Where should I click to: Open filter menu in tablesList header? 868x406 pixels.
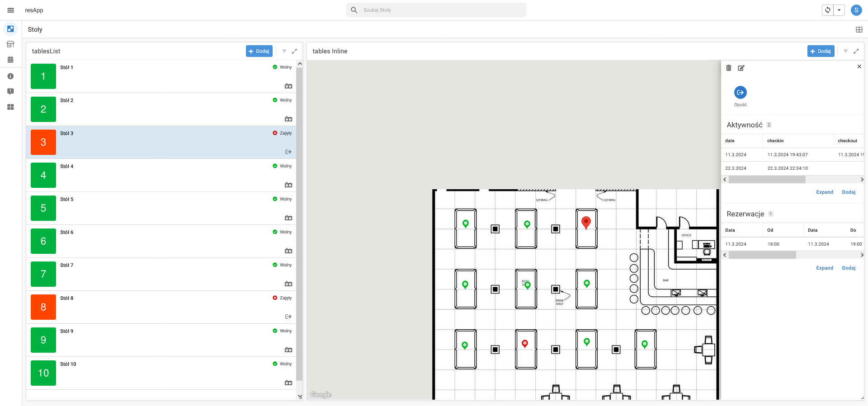tap(284, 51)
